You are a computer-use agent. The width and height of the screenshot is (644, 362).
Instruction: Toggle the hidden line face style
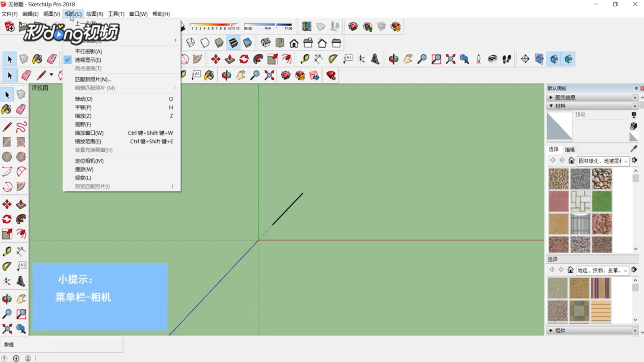pyautogui.click(x=205, y=43)
